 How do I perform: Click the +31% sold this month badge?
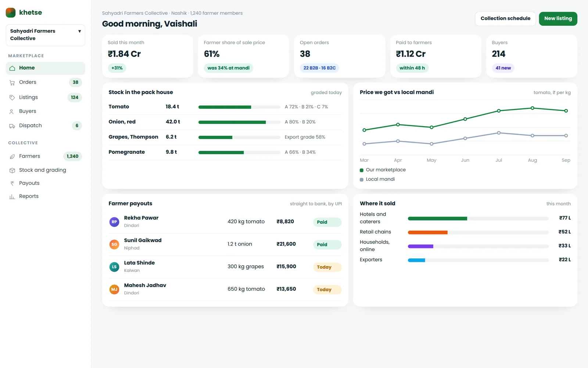tap(117, 68)
